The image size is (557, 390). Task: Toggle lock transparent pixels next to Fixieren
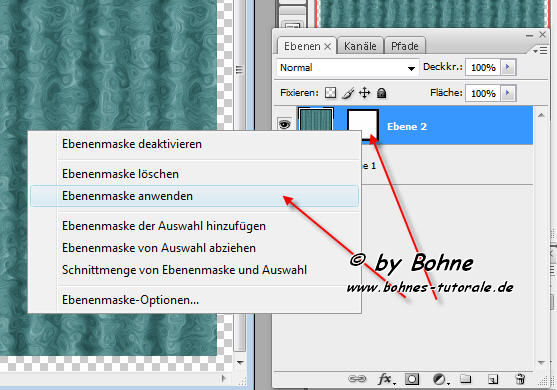coord(330,93)
